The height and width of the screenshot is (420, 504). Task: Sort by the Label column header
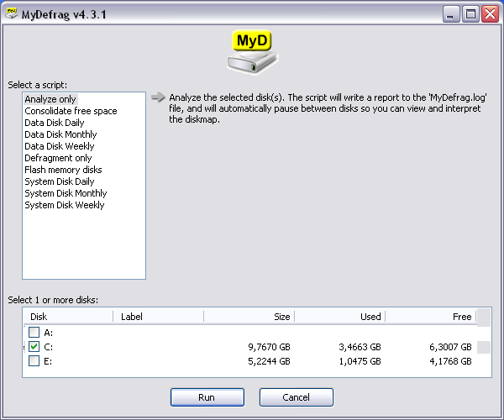(159, 317)
